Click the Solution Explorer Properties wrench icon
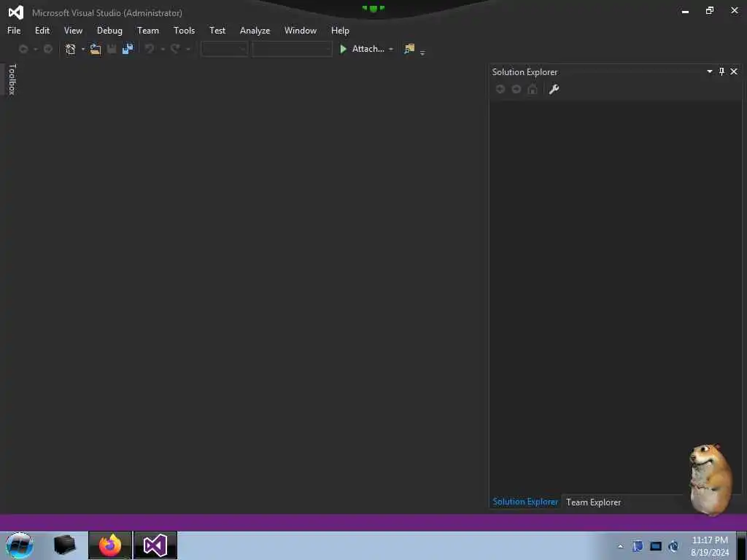Image resolution: width=747 pixels, height=560 pixels. 554,89
